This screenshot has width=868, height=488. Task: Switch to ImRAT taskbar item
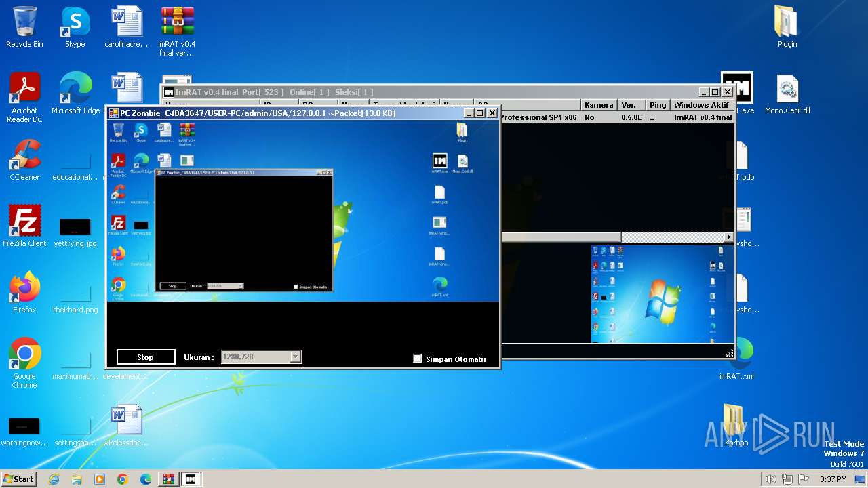(x=191, y=479)
